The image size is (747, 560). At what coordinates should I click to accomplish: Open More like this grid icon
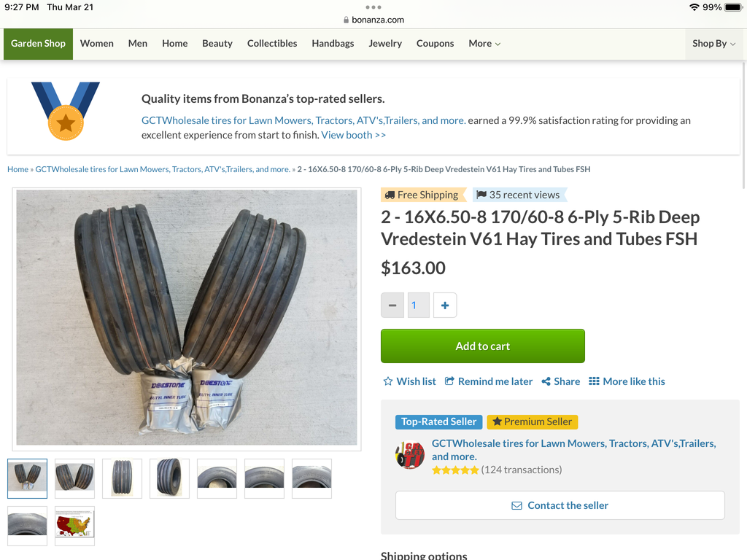594,381
